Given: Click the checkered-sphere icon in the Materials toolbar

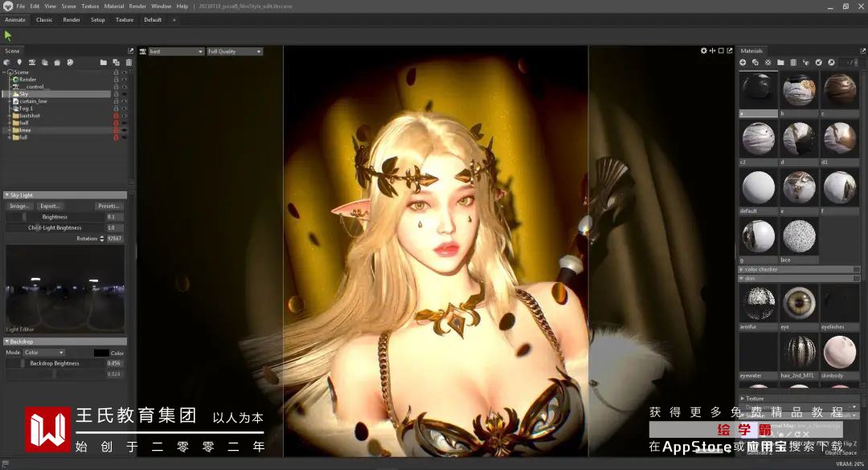Looking at the screenshot, I should coord(768,63).
